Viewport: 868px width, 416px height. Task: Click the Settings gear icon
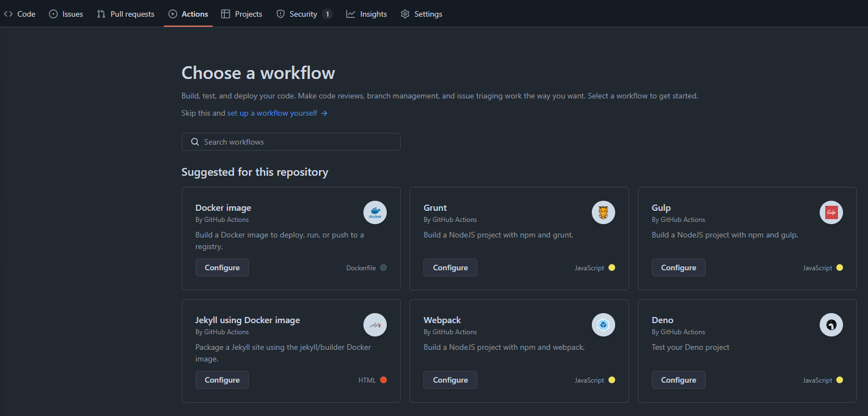coord(405,14)
